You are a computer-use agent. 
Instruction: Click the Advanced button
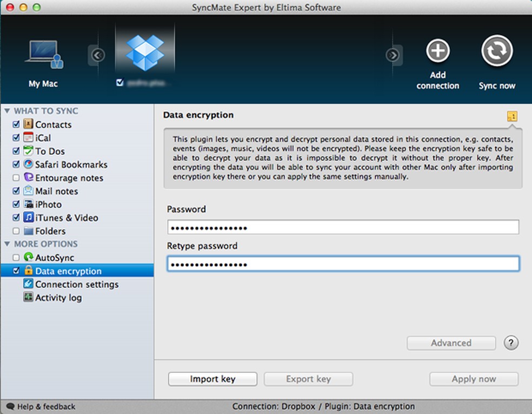pyautogui.click(x=451, y=343)
